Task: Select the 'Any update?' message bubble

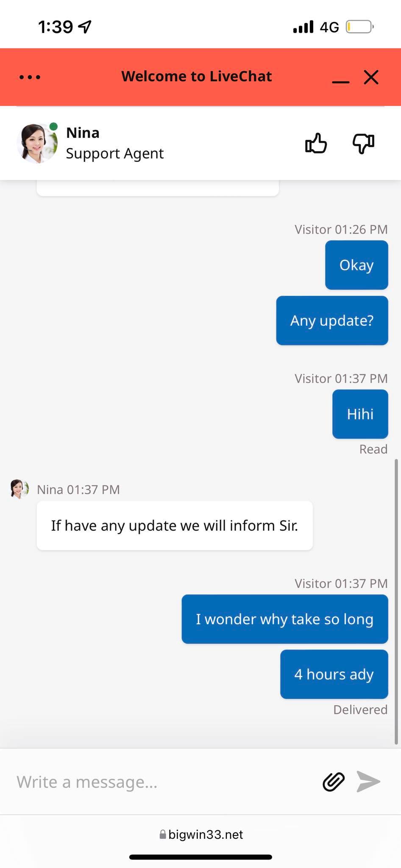Action: coord(332,320)
